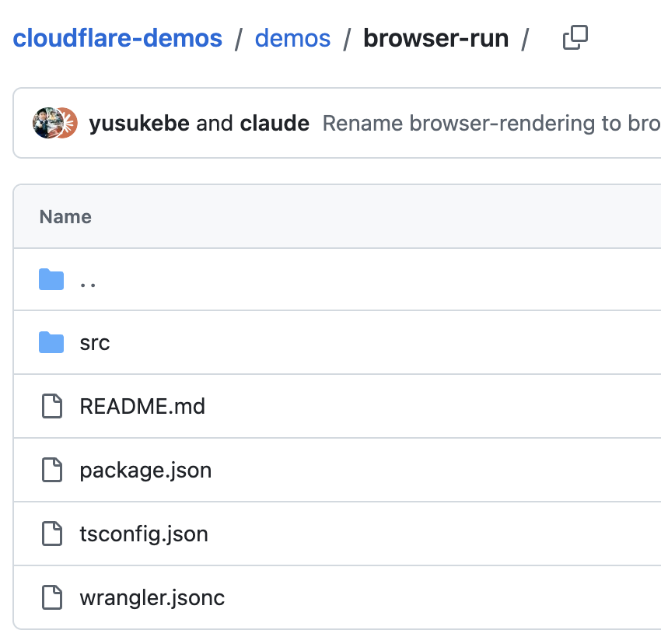Go to the demos breadcrumb link

(292, 38)
